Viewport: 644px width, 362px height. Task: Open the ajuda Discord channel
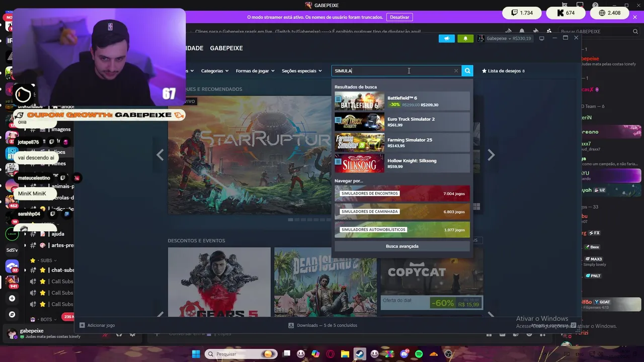51,234
